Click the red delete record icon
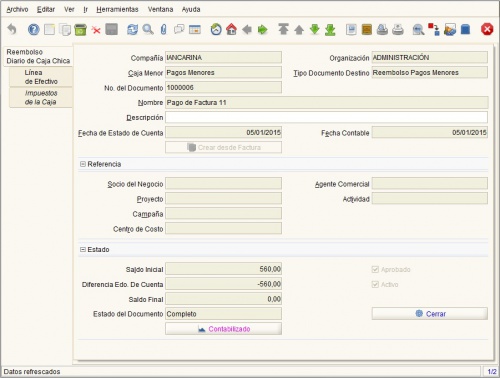 click(x=96, y=30)
